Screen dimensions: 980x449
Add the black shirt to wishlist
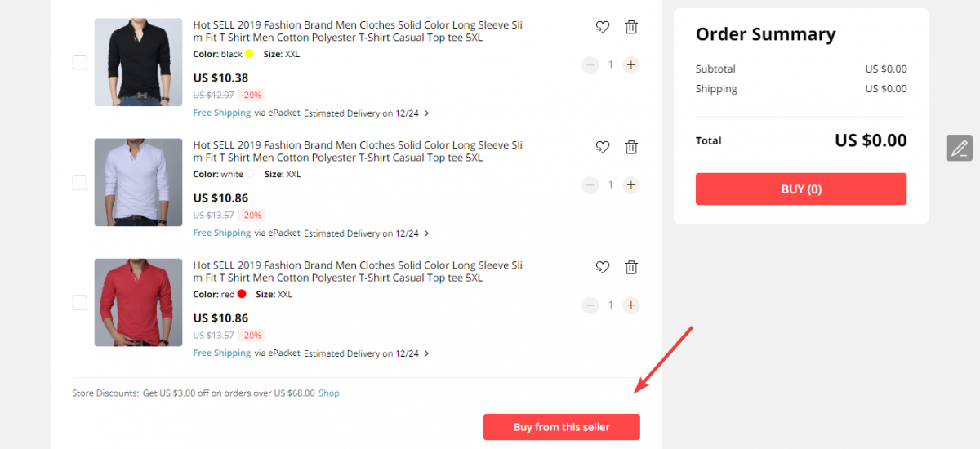click(603, 27)
